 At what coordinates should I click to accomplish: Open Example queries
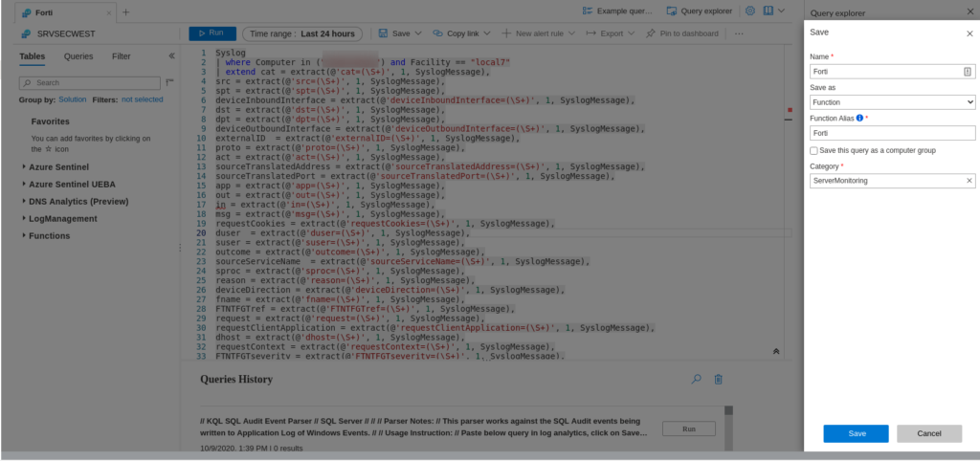(617, 11)
